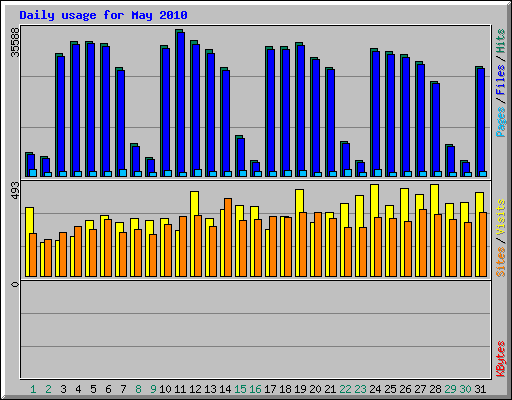Click the '0' axis label
The height and width of the screenshot is (400, 512).
tap(15, 284)
